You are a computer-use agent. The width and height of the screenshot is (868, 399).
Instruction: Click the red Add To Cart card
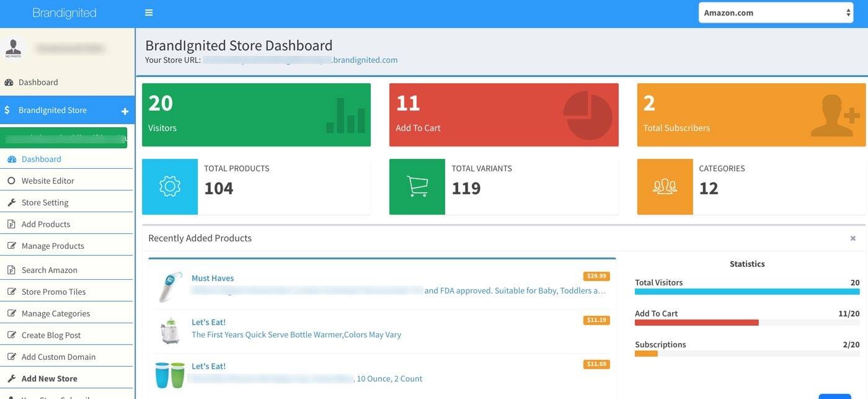[x=503, y=115]
